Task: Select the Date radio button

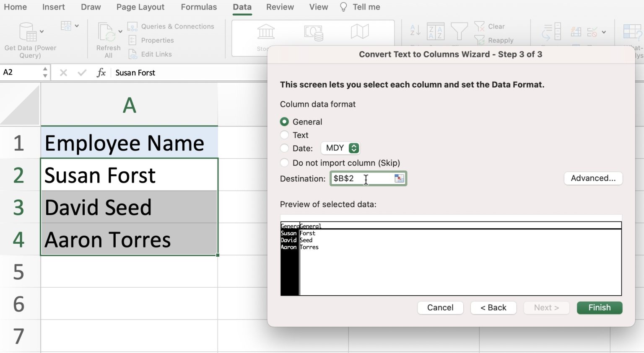Action: point(284,148)
